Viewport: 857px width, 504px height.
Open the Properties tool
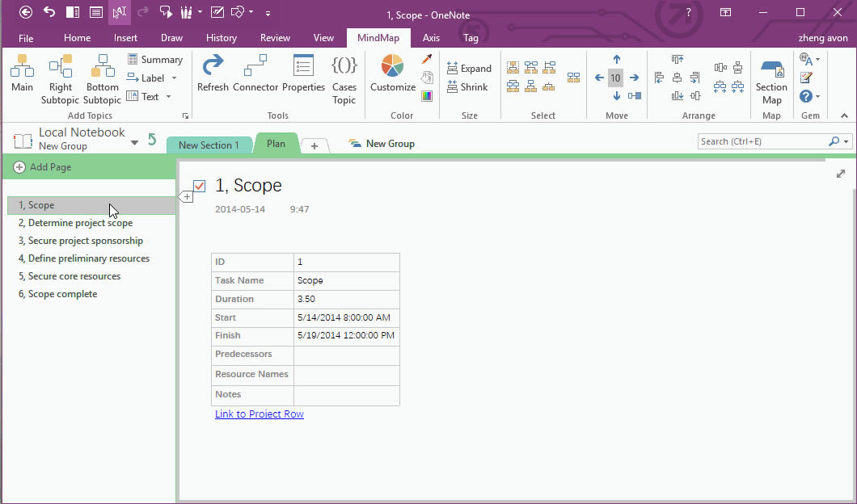tap(303, 78)
